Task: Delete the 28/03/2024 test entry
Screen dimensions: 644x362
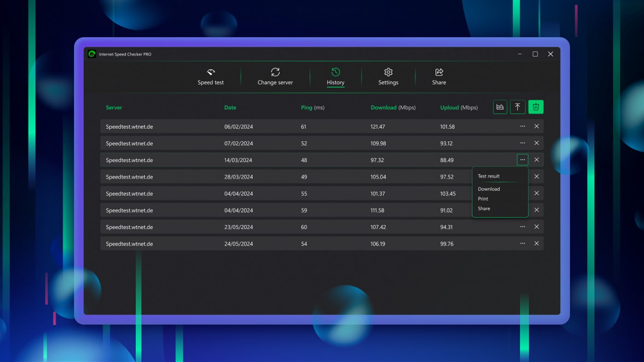Action: (x=537, y=177)
